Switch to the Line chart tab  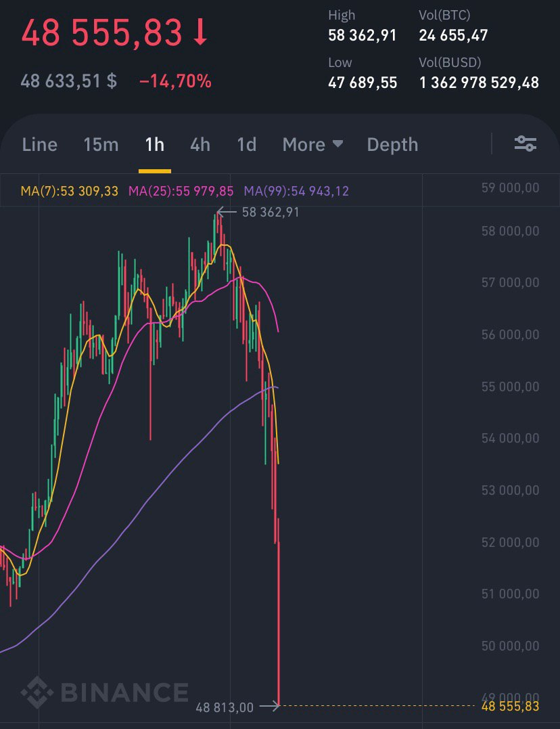point(40,145)
